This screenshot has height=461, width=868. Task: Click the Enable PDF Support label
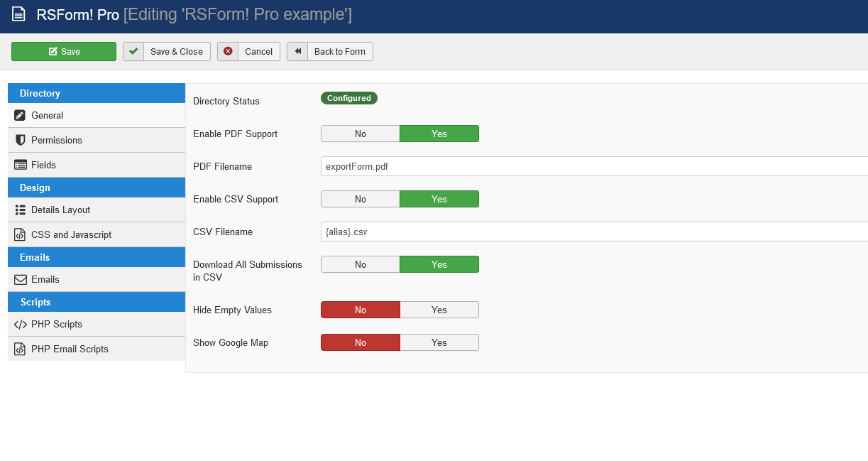pos(235,134)
